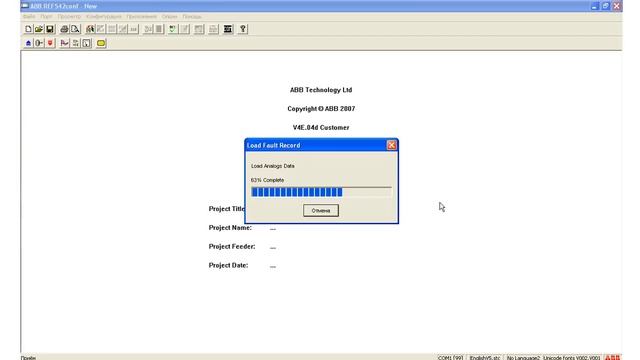The height and width of the screenshot is (360, 640).
Task: Click the ABB logo in the status bar
Action: pos(612,358)
